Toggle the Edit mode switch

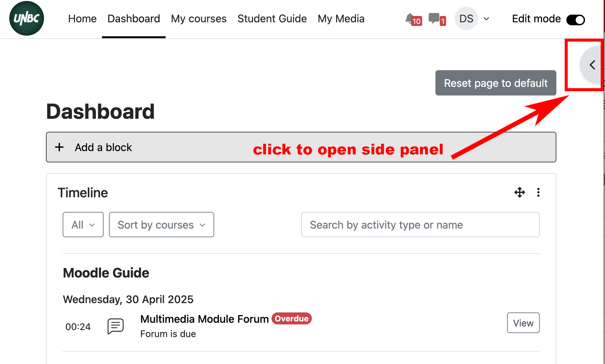575,20
